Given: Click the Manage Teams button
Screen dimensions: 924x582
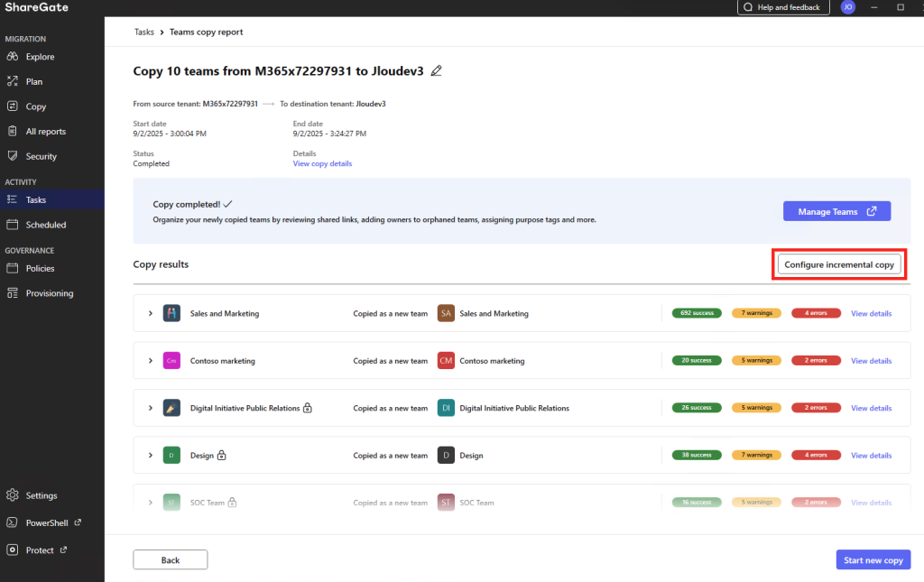Looking at the screenshot, I should (836, 211).
